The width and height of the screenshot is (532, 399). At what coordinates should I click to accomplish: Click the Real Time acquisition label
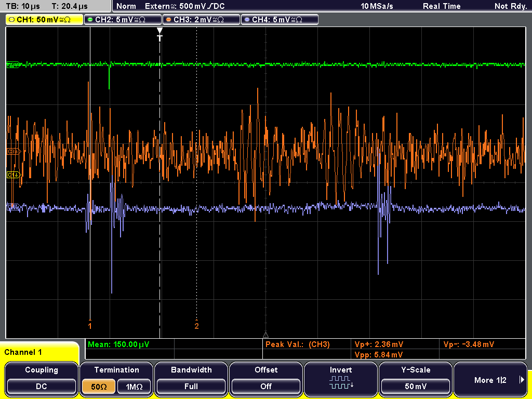[442, 6]
